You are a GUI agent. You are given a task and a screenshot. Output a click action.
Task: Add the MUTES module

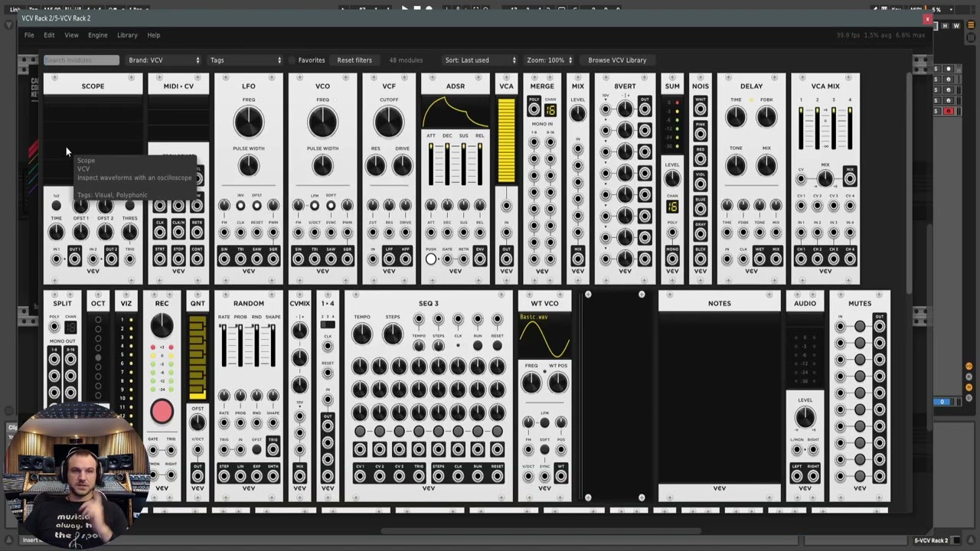coord(860,396)
